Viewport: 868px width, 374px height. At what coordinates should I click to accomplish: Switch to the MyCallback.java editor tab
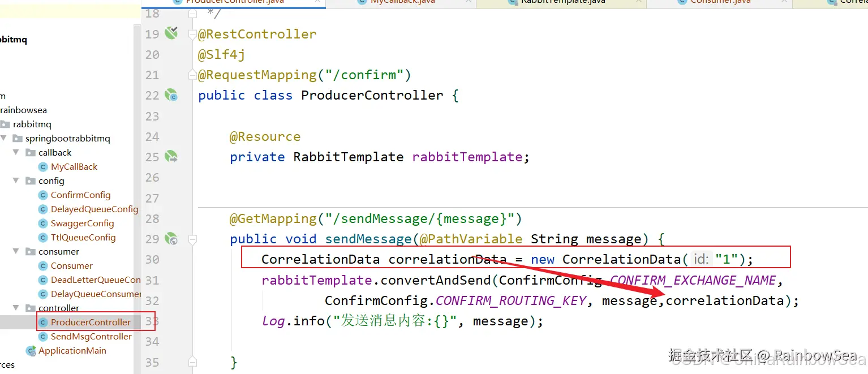[402, 3]
